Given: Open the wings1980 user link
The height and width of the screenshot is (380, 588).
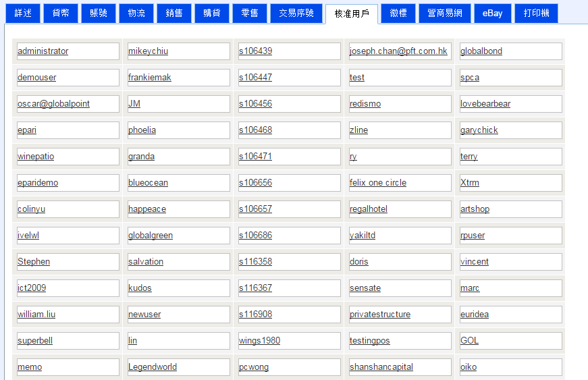Looking at the screenshot, I should coord(259,340).
